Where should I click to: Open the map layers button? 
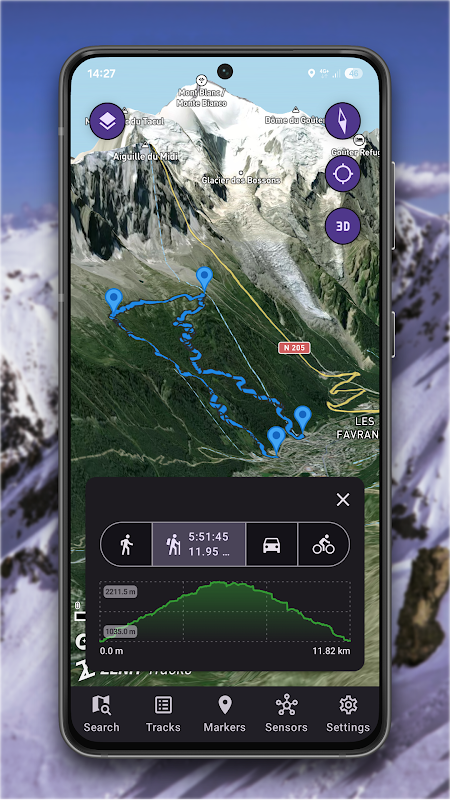pos(108,121)
